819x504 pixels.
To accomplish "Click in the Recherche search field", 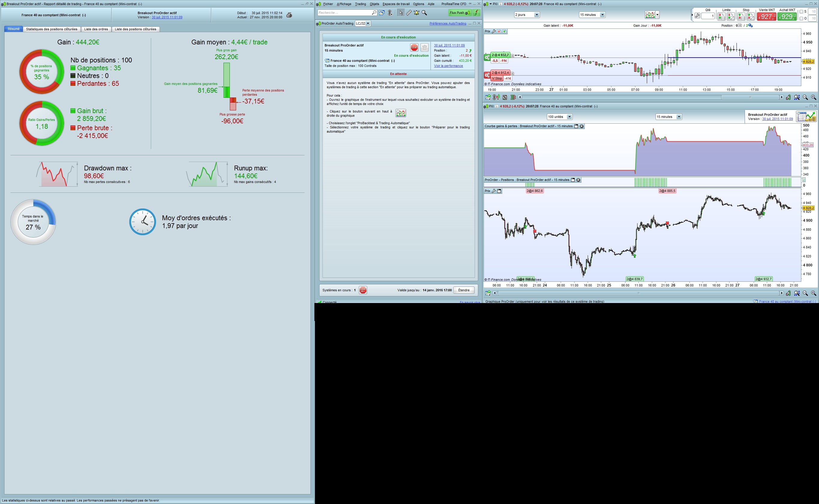I will (x=344, y=13).
